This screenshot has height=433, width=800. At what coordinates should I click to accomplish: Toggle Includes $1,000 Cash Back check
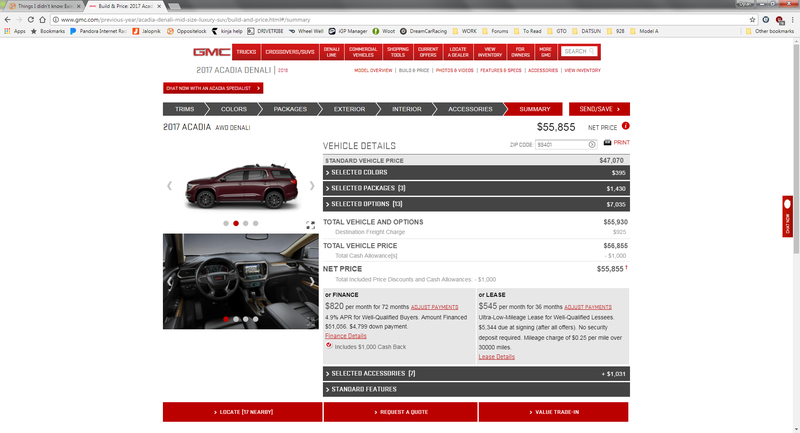coord(329,345)
